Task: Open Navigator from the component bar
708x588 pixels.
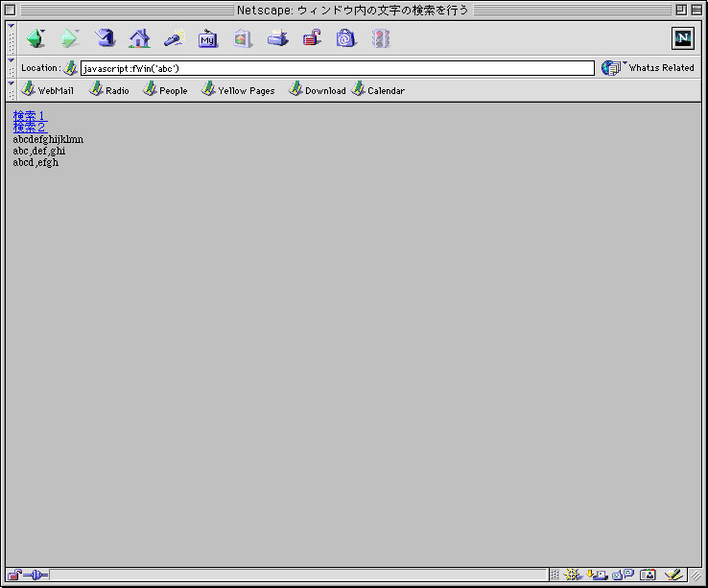Action: pos(572,575)
